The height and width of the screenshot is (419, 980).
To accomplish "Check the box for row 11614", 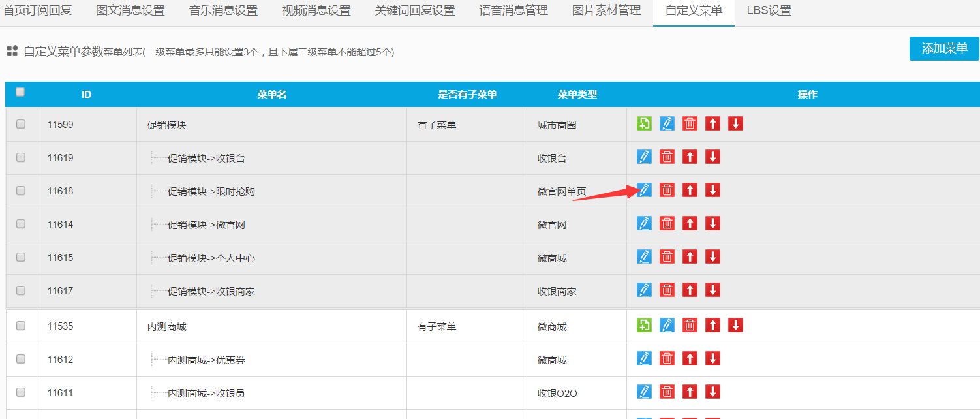I will point(21,224).
